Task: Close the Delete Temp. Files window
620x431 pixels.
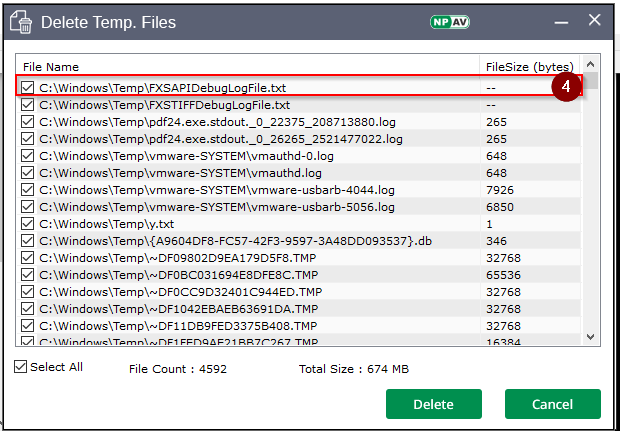Action: (594, 19)
